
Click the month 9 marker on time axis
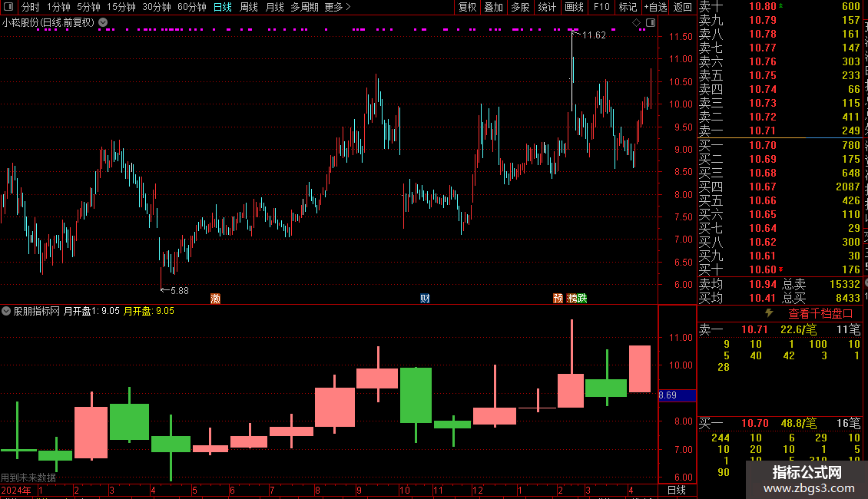(359, 490)
